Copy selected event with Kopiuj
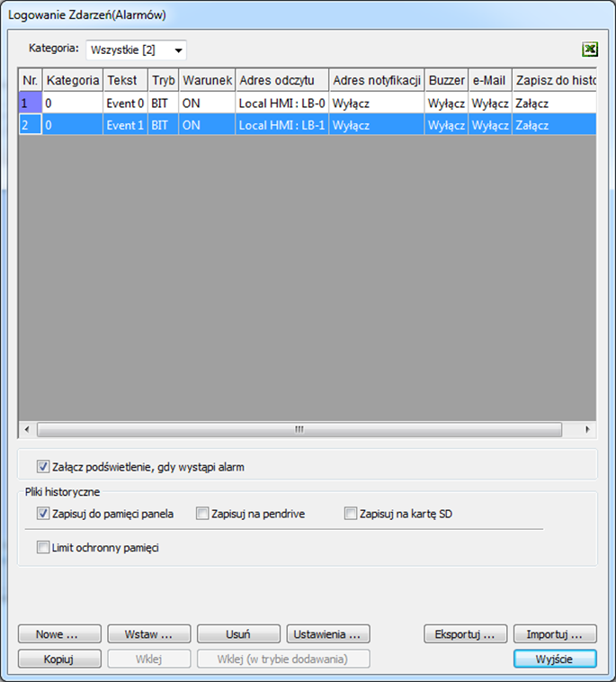The width and height of the screenshot is (616, 682). pos(59,659)
